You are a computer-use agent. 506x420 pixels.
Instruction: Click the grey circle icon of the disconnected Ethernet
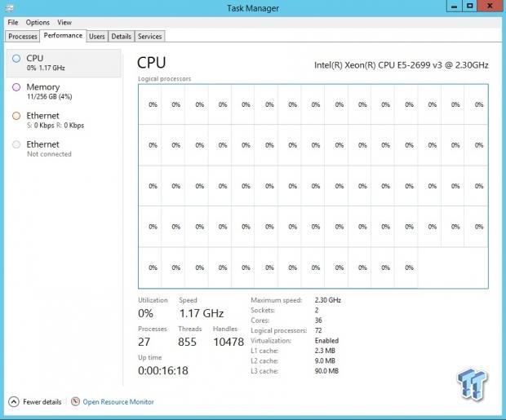click(x=16, y=144)
